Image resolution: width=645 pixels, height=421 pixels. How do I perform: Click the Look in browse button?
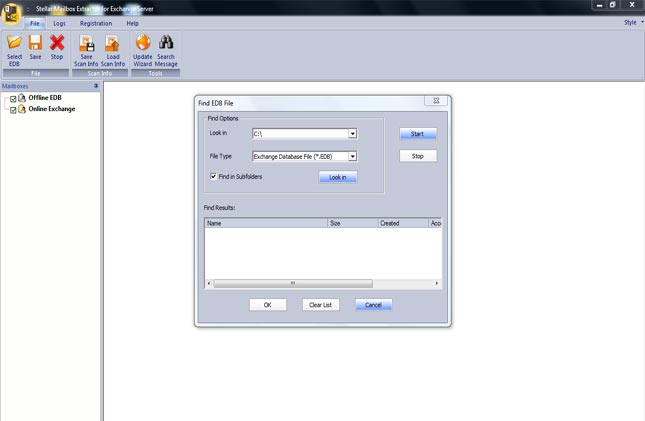[x=338, y=177]
